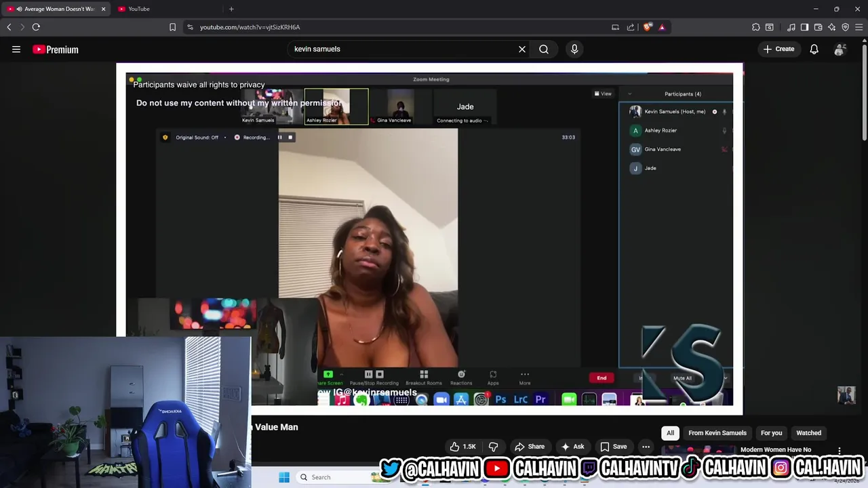Bookmark this page from address bar
Viewport: 868px width, 488px height.
click(x=172, y=27)
